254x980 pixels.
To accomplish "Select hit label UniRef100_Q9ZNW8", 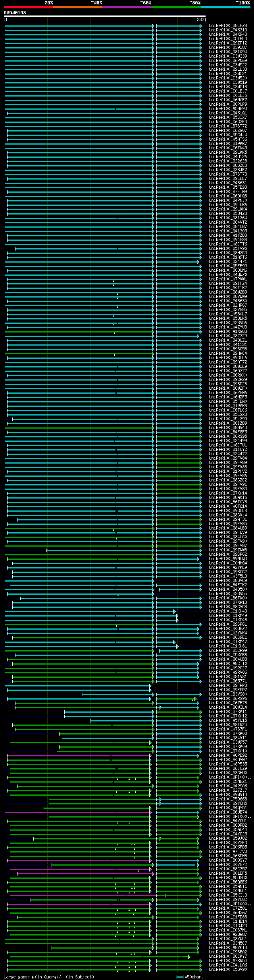I will pyautogui.click(x=228, y=550).
